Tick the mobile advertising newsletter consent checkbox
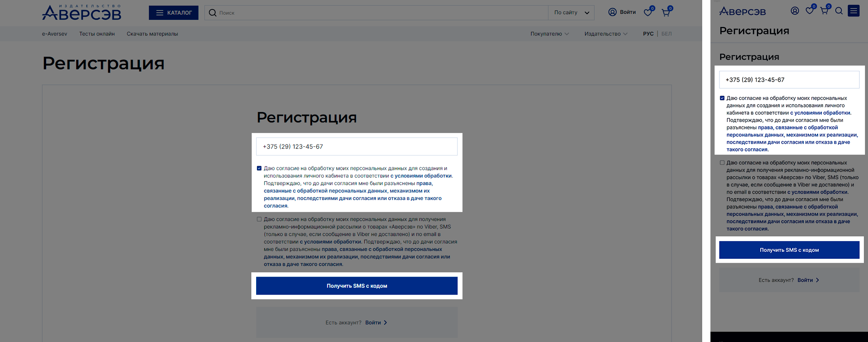The width and height of the screenshot is (868, 342). pyautogui.click(x=722, y=162)
